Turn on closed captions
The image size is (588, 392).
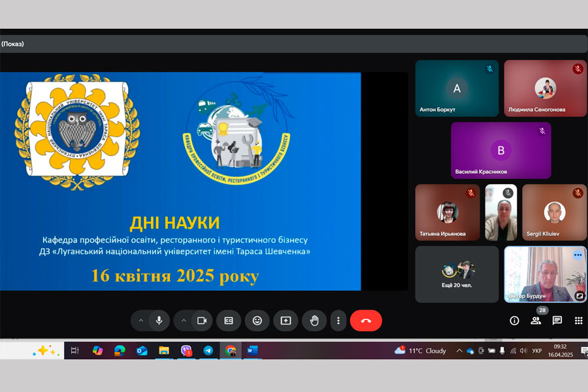(229, 320)
